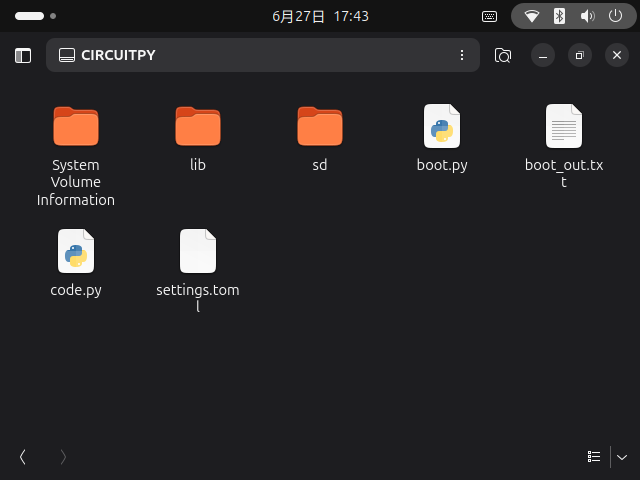Viewport: 640px width, 480px height.
Task: Open the on-screen keyboard indicator
Action: pos(489,16)
